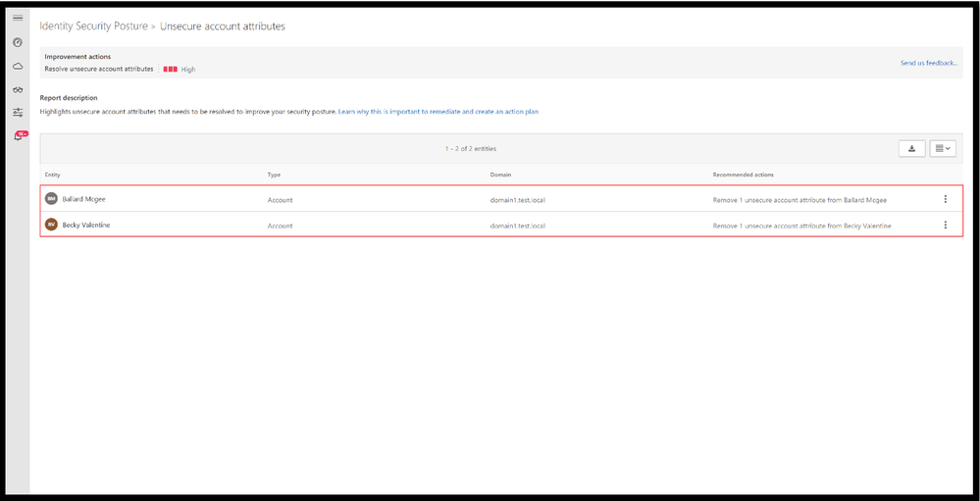Click the Recommended actions column header
980x501 pixels.
tap(744, 175)
